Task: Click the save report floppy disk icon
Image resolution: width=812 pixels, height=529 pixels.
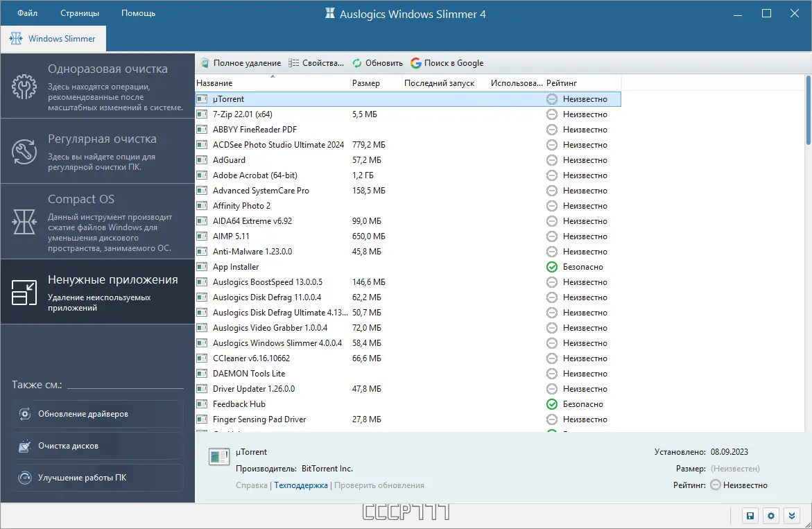Action: click(750, 516)
